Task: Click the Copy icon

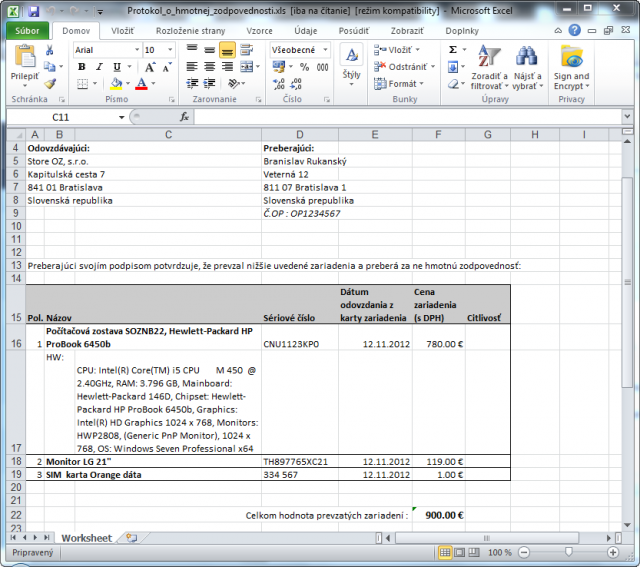Action: [x=49, y=67]
